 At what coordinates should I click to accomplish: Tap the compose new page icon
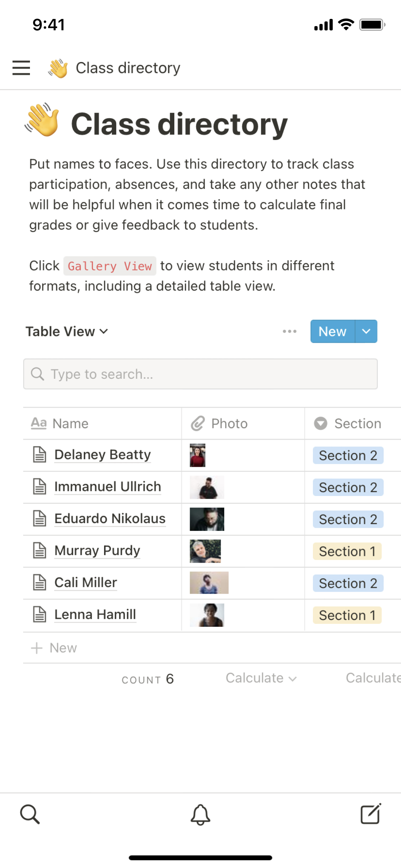point(371,814)
